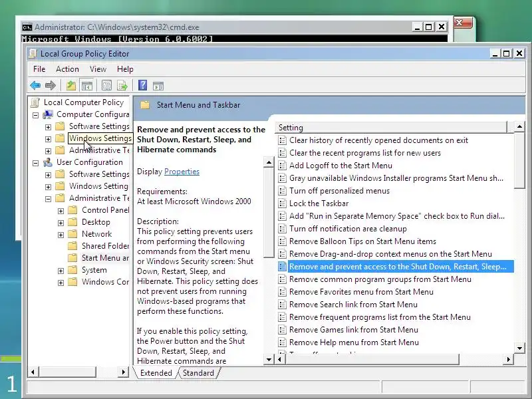The width and height of the screenshot is (532, 399).
Task: Click settings list horizontal scrollbar right arrow
Action: [x=508, y=359]
